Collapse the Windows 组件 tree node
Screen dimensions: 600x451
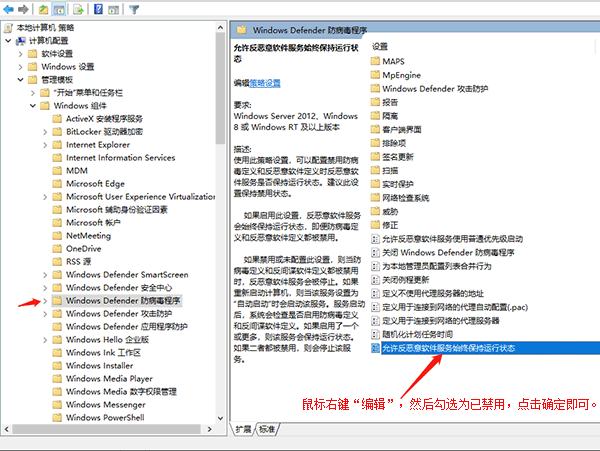click(33, 106)
